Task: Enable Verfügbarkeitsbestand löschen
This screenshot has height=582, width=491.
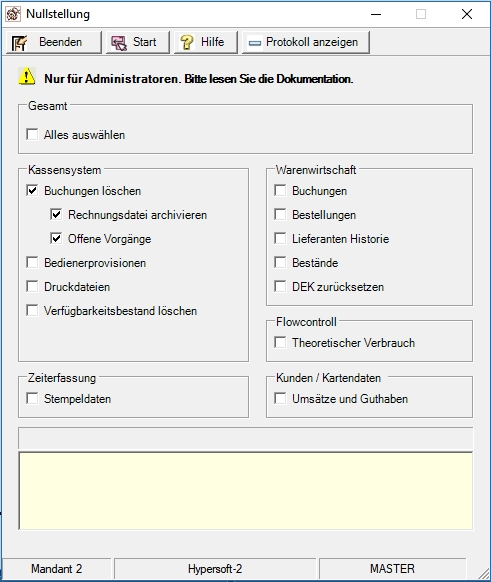Action: coord(32,310)
